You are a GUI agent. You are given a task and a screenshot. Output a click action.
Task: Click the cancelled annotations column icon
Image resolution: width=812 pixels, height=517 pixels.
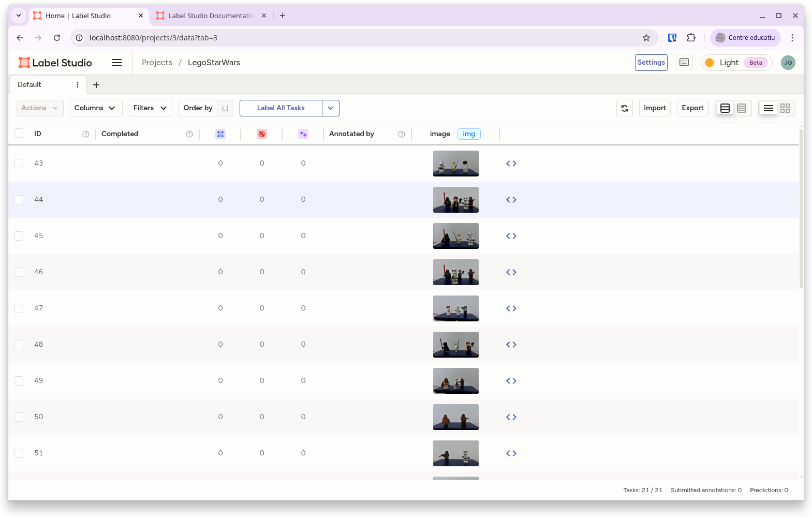[262, 134]
